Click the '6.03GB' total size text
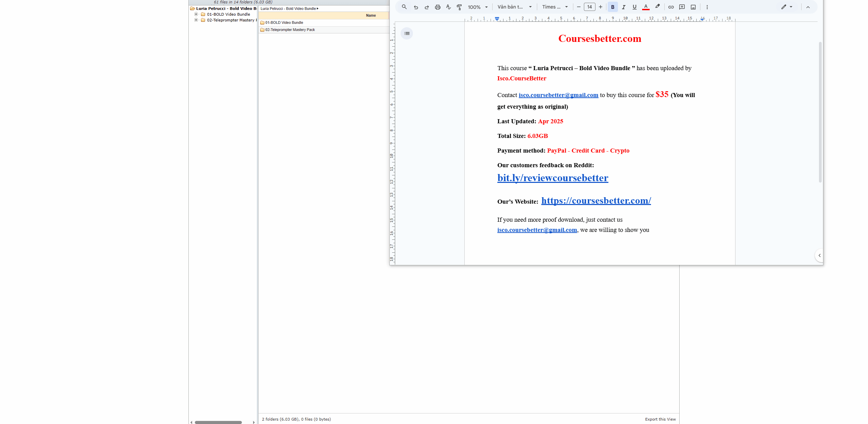Image resolution: width=868 pixels, height=424 pixels. [538, 136]
